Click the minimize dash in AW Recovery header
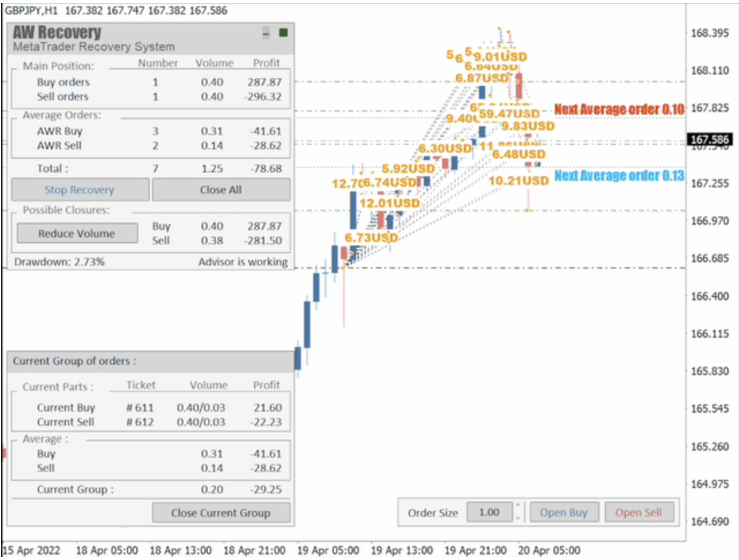This screenshot has height=560, width=739. [266, 33]
